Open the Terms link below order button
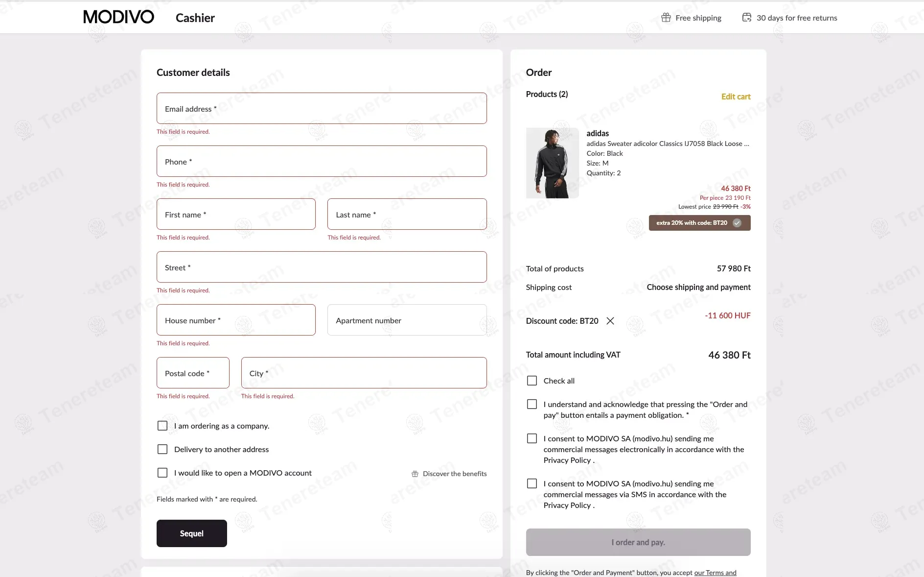Image resolution: width=924 pixels, height=577 pixels. point(715,573)
